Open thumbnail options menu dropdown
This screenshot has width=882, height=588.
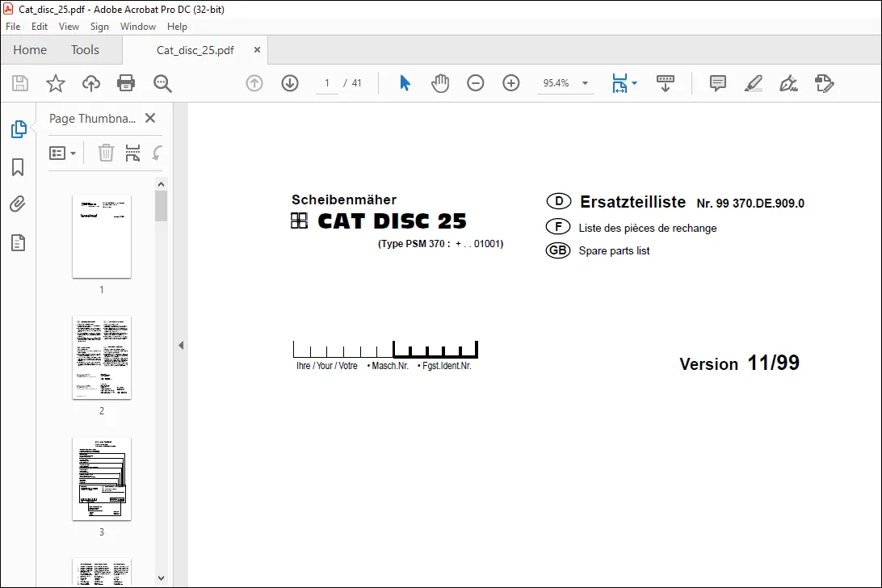point(62,153)
